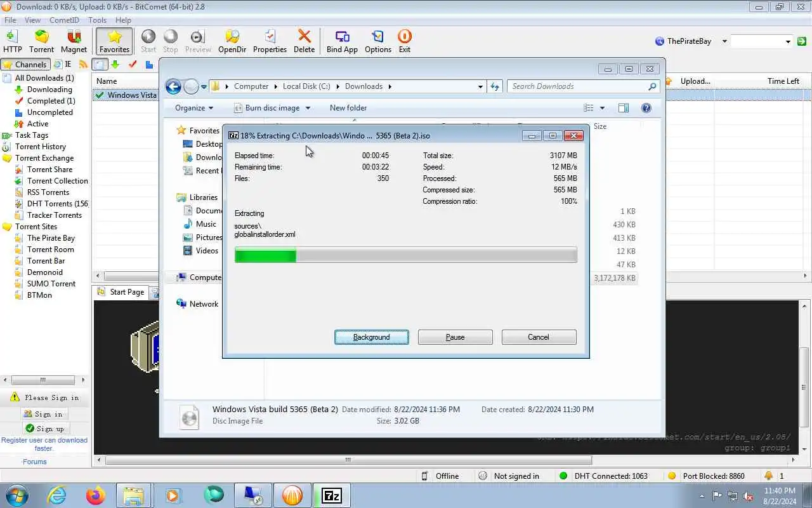Screen dimensions: 812x508
Task: Open BitComet Options toolbar icon
Action: [378, 41]
